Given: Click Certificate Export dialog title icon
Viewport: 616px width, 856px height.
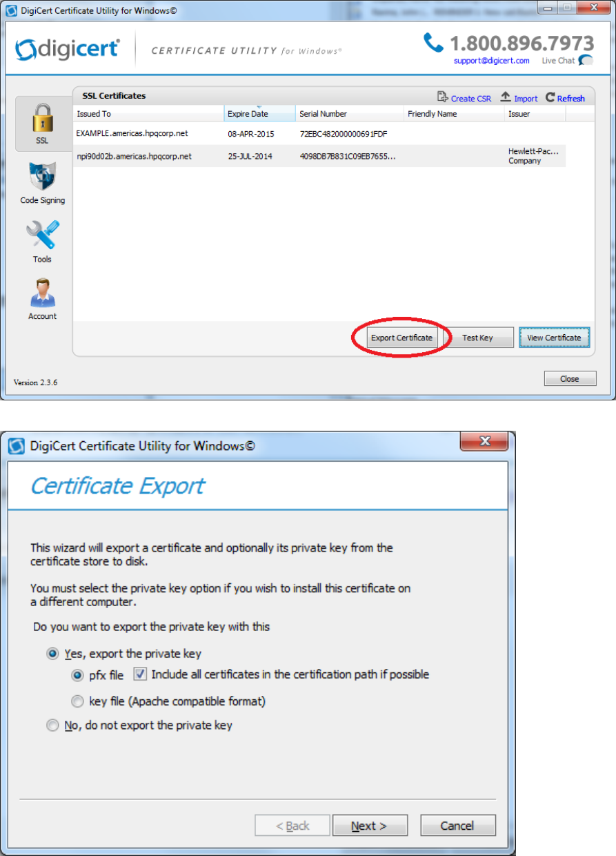Looking at the screenshot, I should click(16, 446).
